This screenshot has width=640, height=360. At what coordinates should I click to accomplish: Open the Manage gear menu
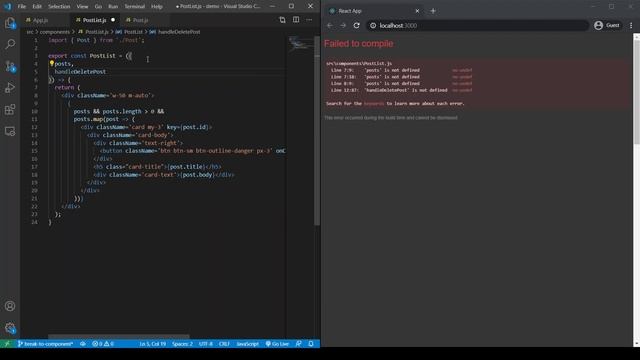pyautogui.click(x=10, y=328)
